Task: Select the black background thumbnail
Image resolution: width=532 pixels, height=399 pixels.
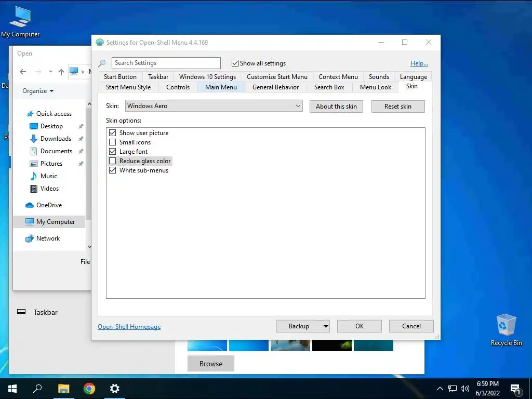Action: point(332,345)
